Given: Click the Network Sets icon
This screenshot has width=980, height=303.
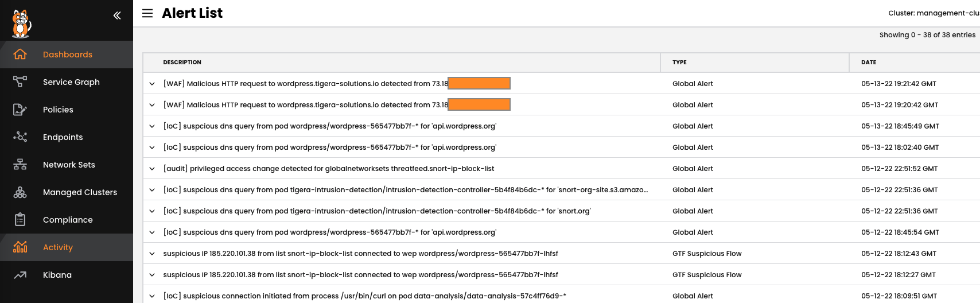Looking at the screenshot, I should pyautogui.click(x=20, y=165).
